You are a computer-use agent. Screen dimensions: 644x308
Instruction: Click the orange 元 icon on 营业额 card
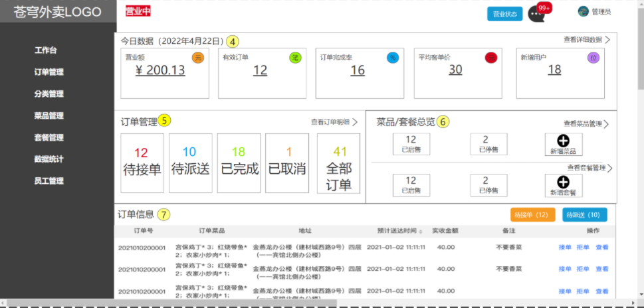tap(197, 58)
